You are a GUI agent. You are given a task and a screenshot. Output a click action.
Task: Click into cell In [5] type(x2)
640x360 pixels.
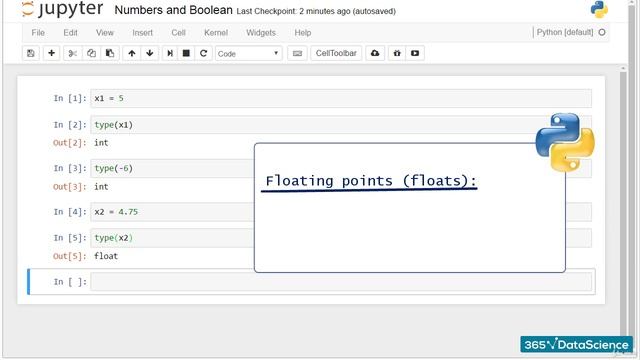coord(171,238)
